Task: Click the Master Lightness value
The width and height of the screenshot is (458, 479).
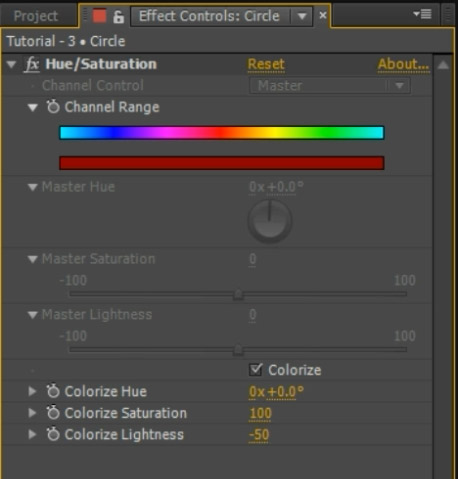Action: coord(253,315)
